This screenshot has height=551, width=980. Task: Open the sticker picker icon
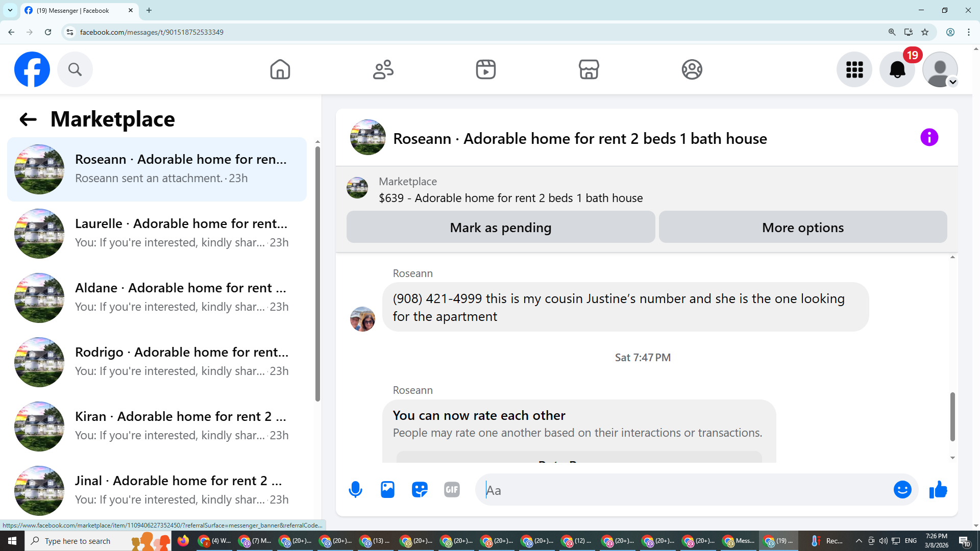tap(420, 490)
